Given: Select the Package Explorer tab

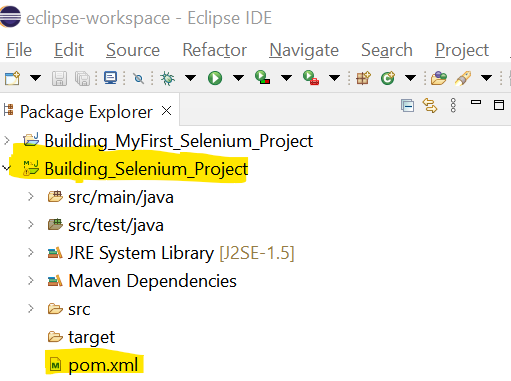Looking at the screenshot, I should click(86, 112).
